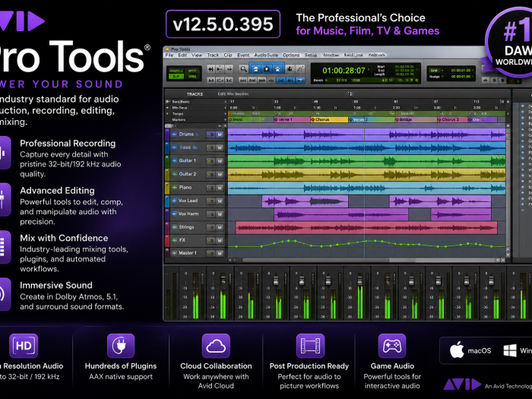
Task: Mute the Vox Lead track
Action: point(220,201)
